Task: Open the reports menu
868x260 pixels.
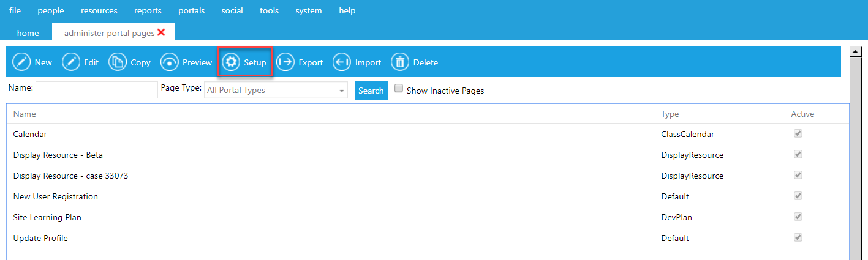Action: click(x=148, y=11)
